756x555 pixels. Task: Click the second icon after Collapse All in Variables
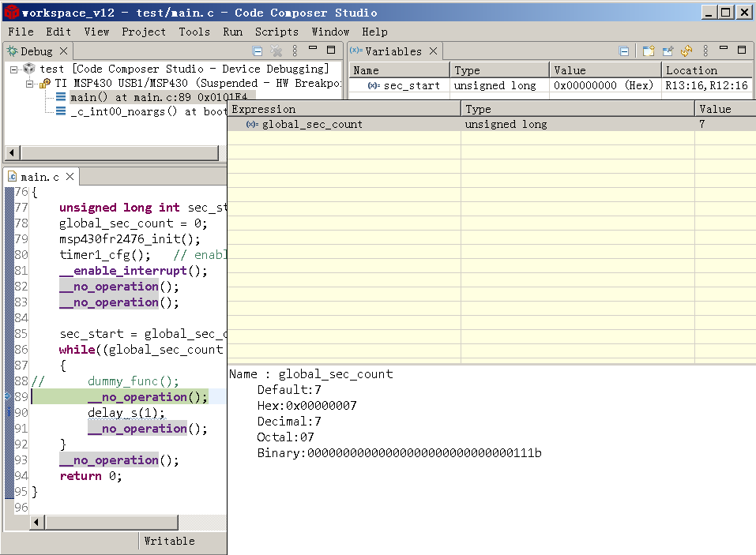pos(668,51)
